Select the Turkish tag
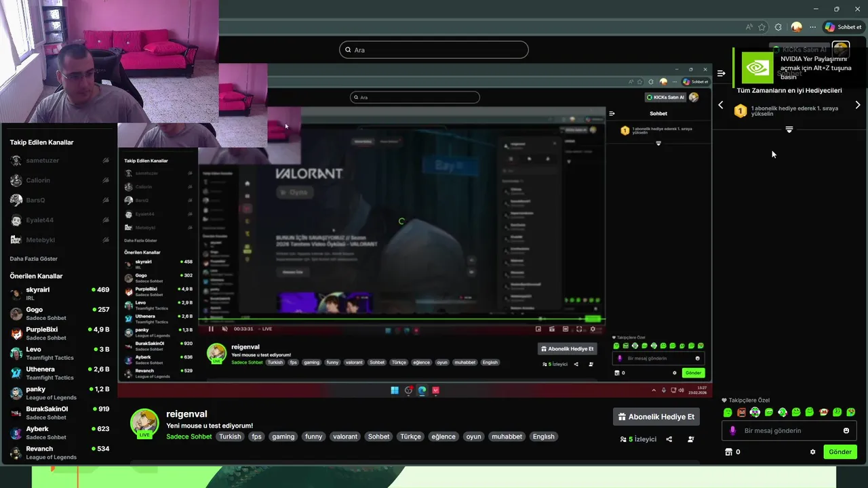 coord(230,436)
